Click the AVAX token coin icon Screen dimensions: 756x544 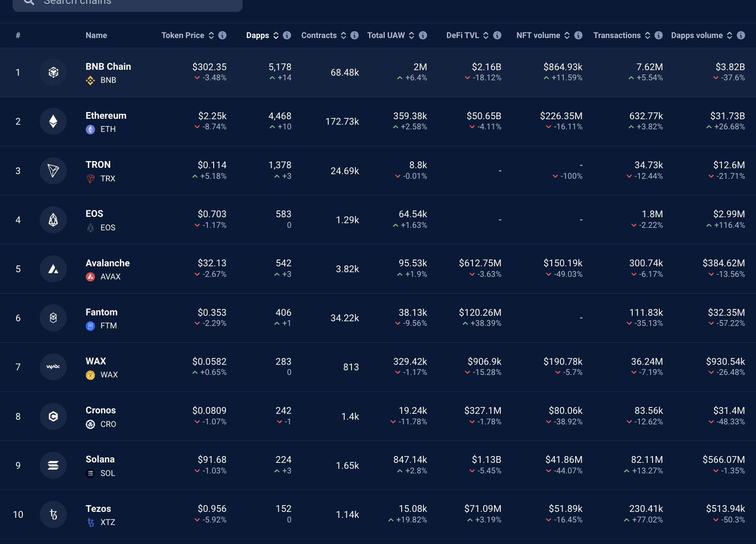[x=90, y=277]
